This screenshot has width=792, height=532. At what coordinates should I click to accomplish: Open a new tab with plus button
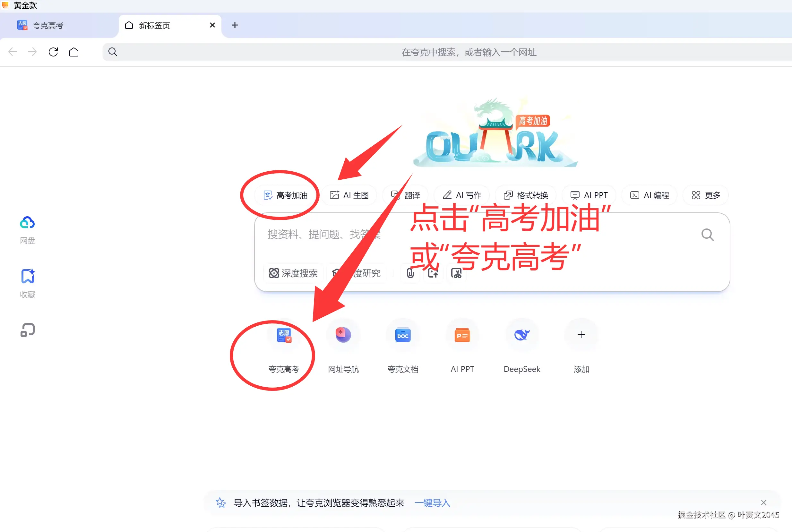click(235, 25)
